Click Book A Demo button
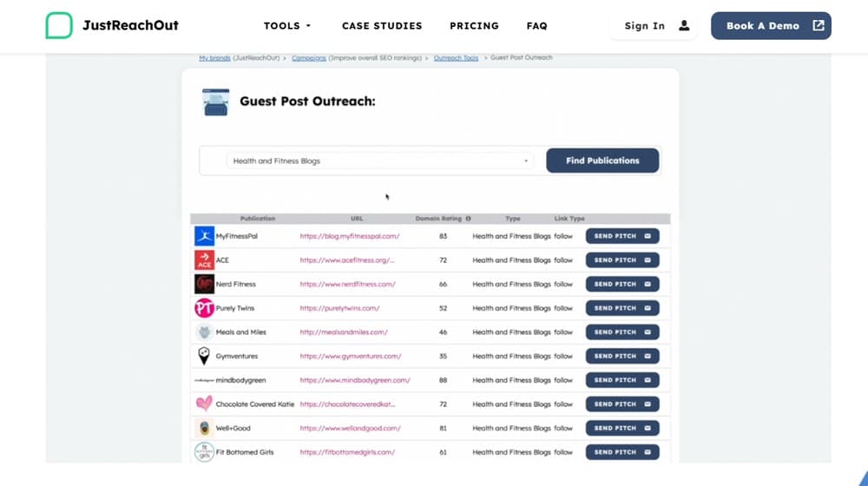868x486 pixels. coord(771,25)
